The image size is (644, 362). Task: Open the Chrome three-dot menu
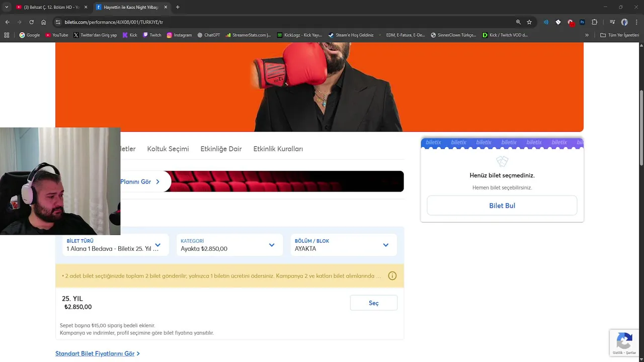[x=636, y=22]
